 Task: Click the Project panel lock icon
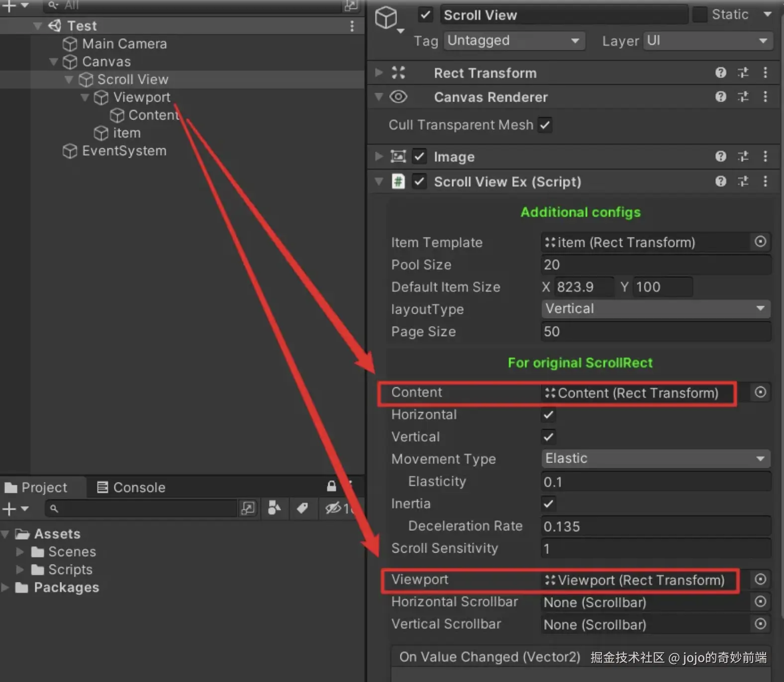click(x=331, y=486)
